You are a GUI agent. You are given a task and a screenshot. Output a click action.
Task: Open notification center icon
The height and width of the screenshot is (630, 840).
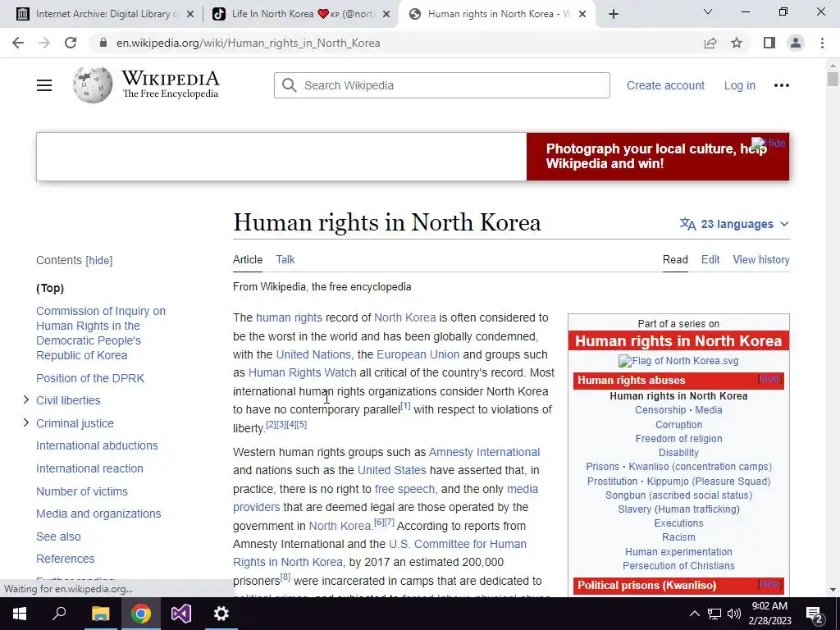(x=815, y=614)
